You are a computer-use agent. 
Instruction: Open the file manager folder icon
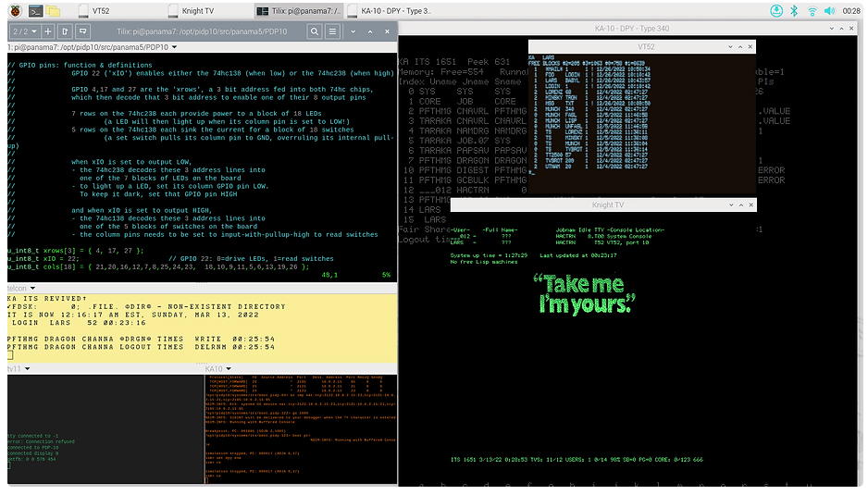55,10
